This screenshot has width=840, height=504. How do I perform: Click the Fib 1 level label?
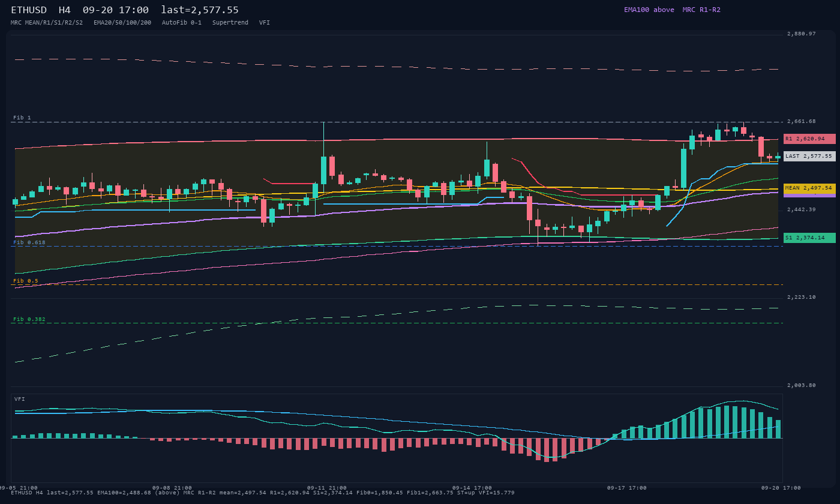point(22,118)
